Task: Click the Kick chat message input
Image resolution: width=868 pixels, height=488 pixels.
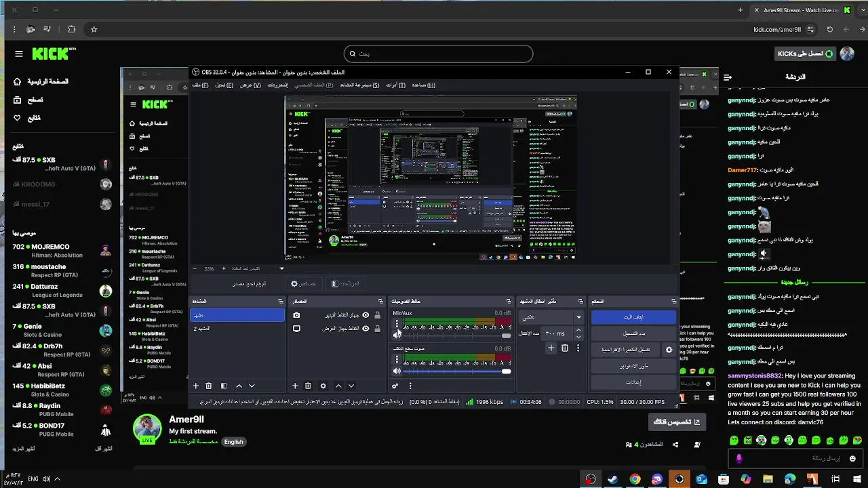Action: (x=795, y=458)
